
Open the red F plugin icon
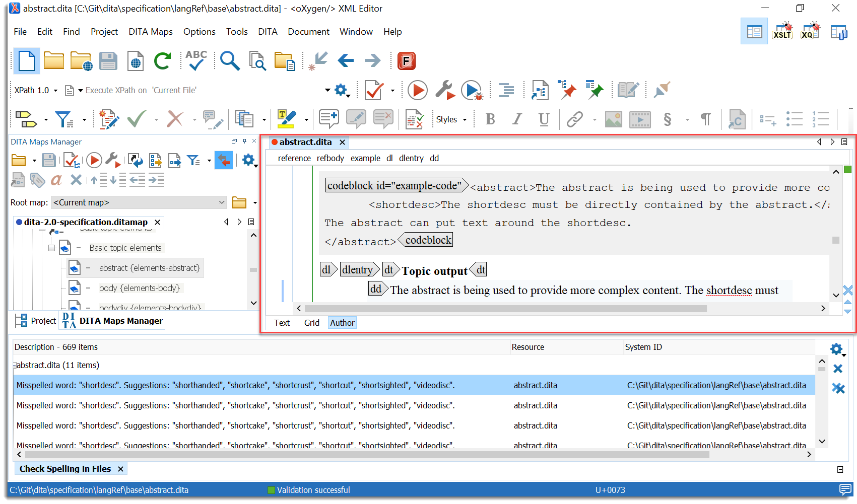coord(406,61)
